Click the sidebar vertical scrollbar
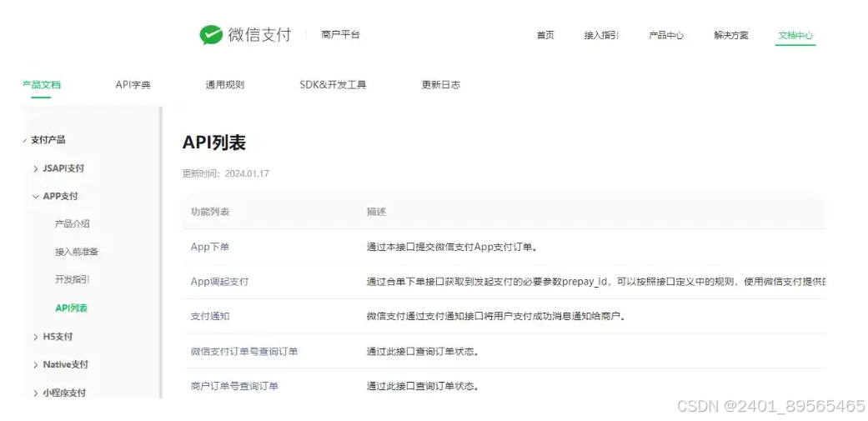 (x=161, y=253)
